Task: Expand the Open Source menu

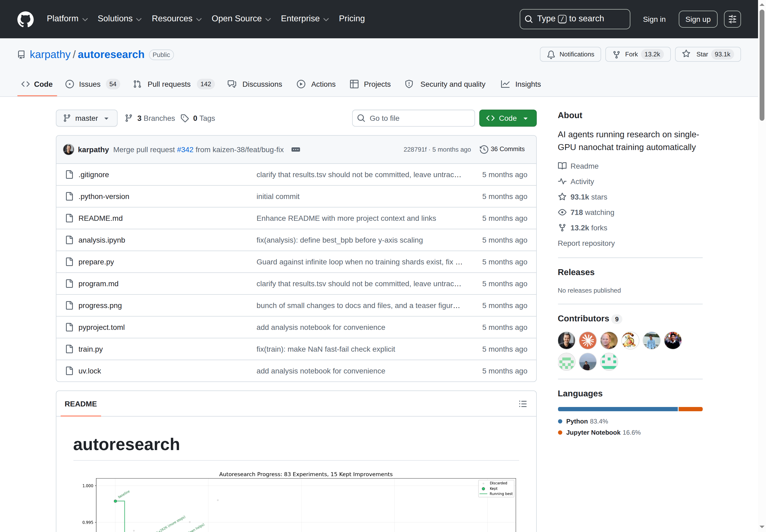Action: (241, 19)
